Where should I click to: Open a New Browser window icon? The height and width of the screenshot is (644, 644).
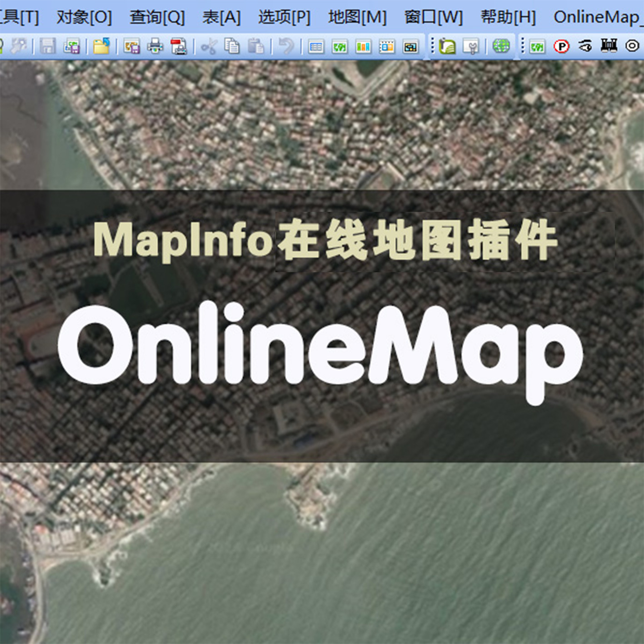point(316,47)
